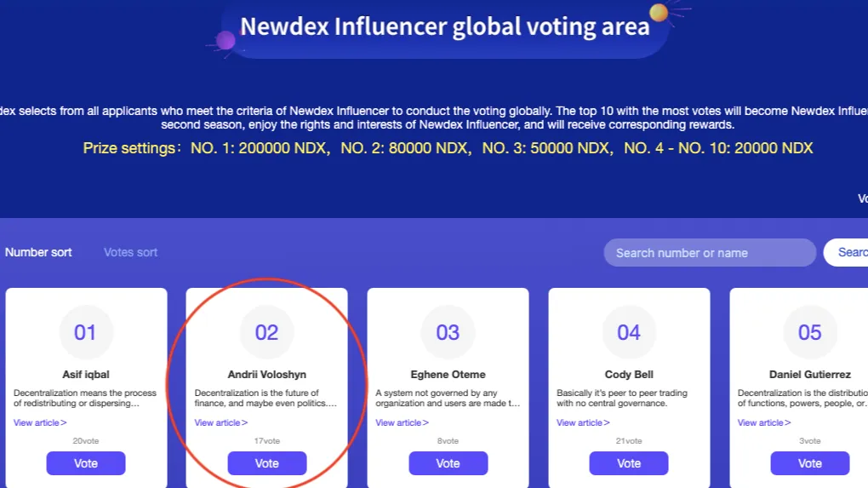Click the Search button
This screenshot has height=488, width=868.
click(x=847, y=253)
